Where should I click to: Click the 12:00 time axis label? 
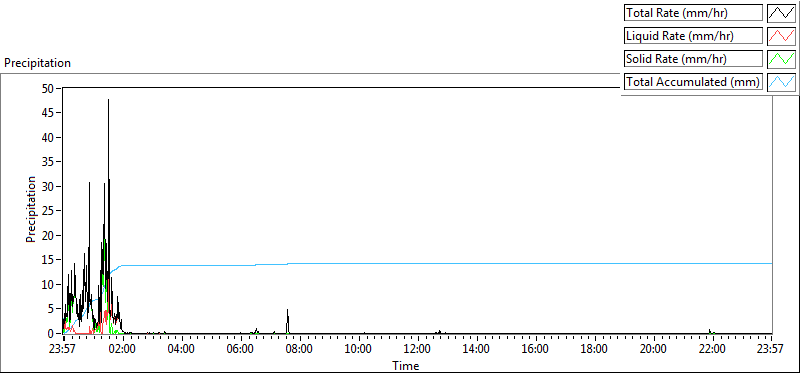[x=418, y=350]
